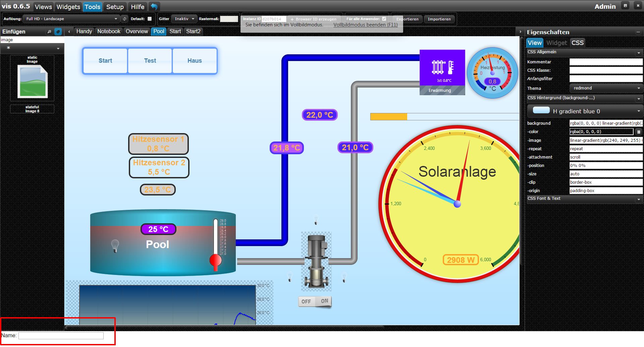Screen dimensions: 644x347
Task: Switch to the Start view tab
Action: point(175,32)
